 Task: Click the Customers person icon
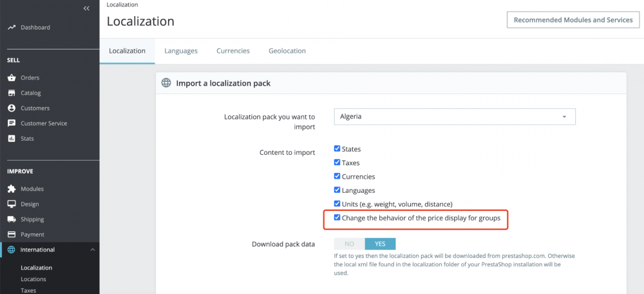[x=12, y=108]
